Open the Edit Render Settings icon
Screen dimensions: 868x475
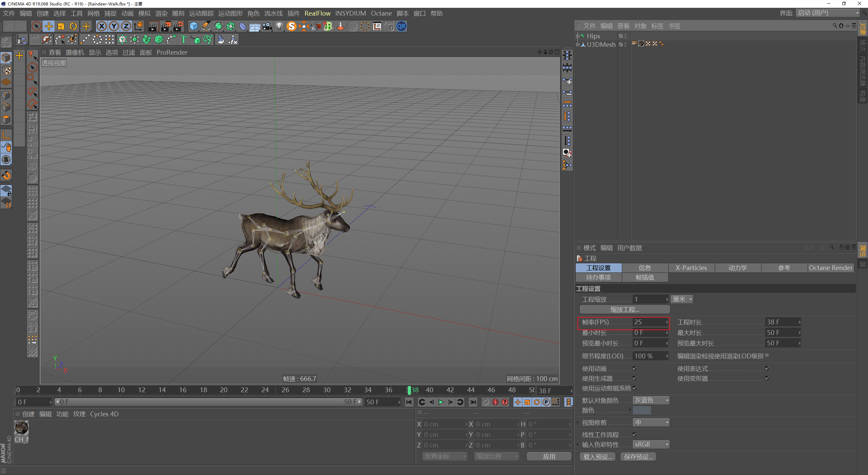click(178, 26)
